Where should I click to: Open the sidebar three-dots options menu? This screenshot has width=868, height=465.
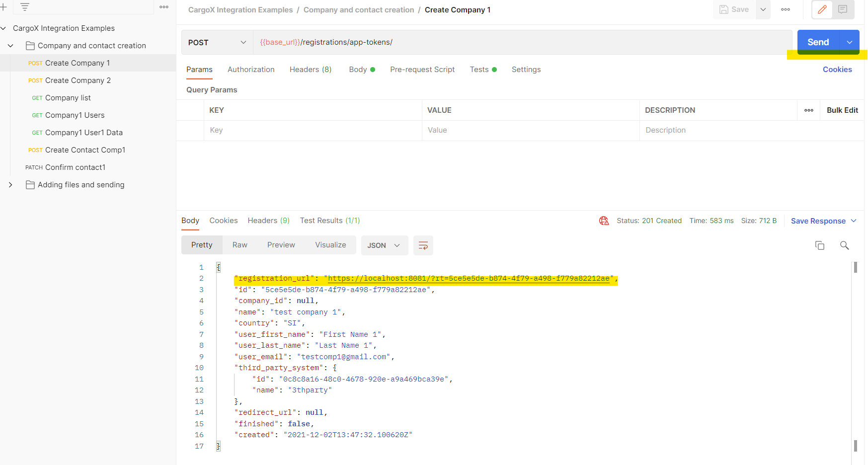tap(164, 7)
